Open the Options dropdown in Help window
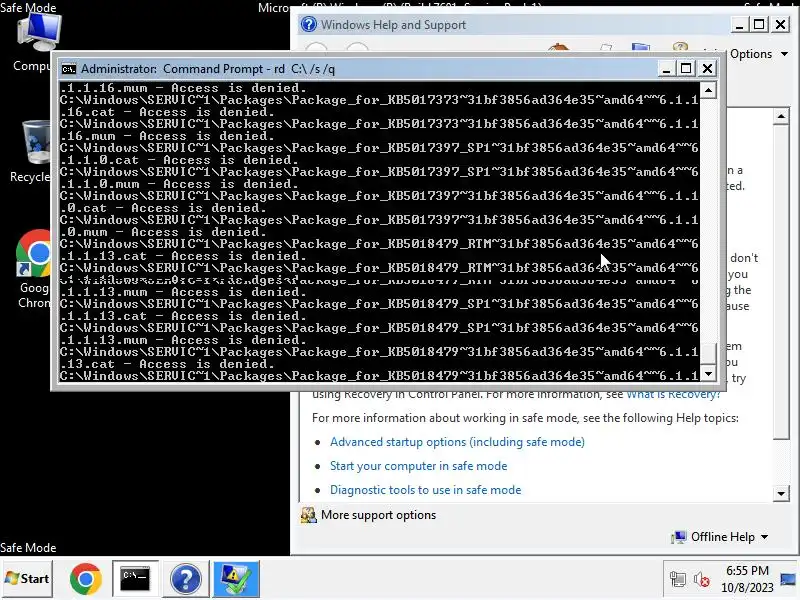 [x=759, y=54]
